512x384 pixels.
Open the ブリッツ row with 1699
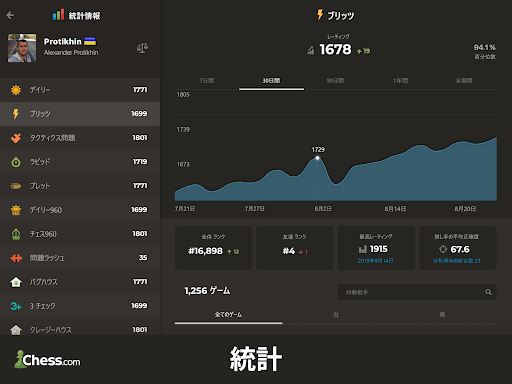80,114
